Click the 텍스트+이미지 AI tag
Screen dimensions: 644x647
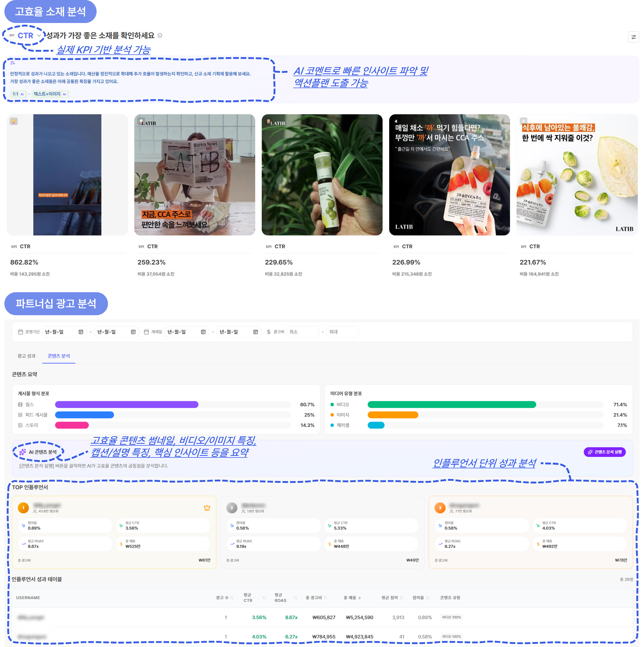(x=50, y=94)
